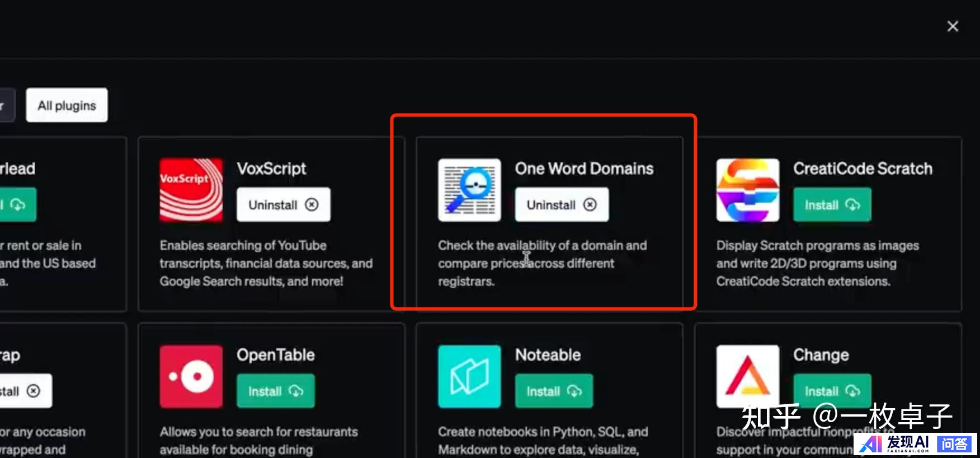Click the One Word Domains title text
The width and height of the screenshot is (980, 458).
584,169
